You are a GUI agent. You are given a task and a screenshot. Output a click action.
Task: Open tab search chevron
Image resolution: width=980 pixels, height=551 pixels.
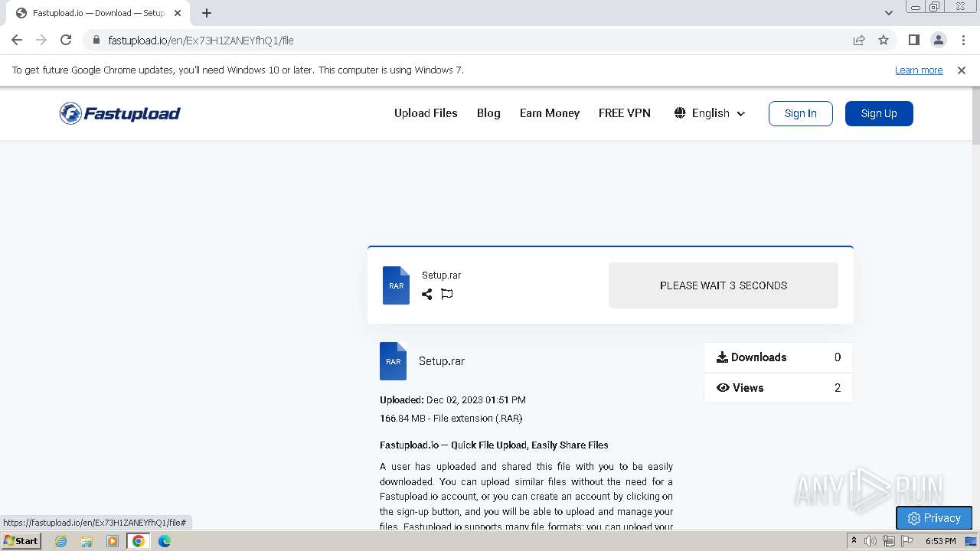[x=888, y=13]
